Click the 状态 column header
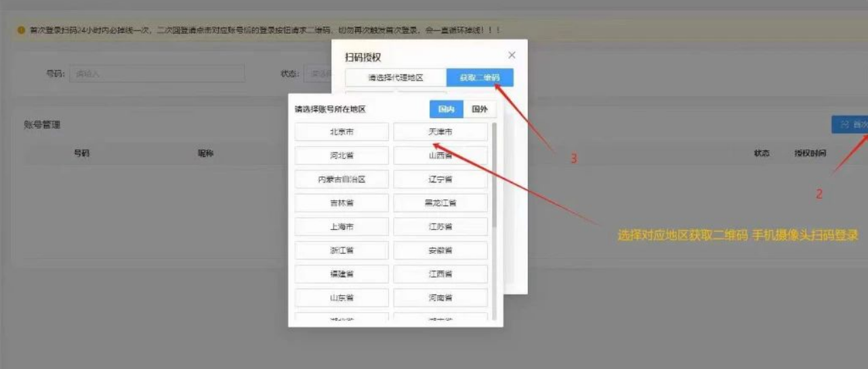868x369 pixels. coord(762,153)
